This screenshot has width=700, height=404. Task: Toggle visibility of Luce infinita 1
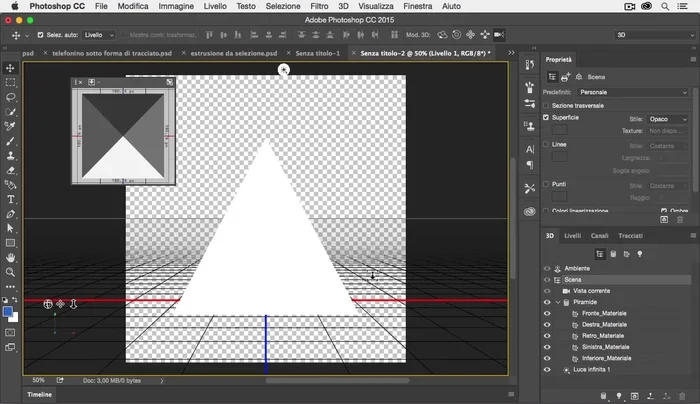(547, 369)
